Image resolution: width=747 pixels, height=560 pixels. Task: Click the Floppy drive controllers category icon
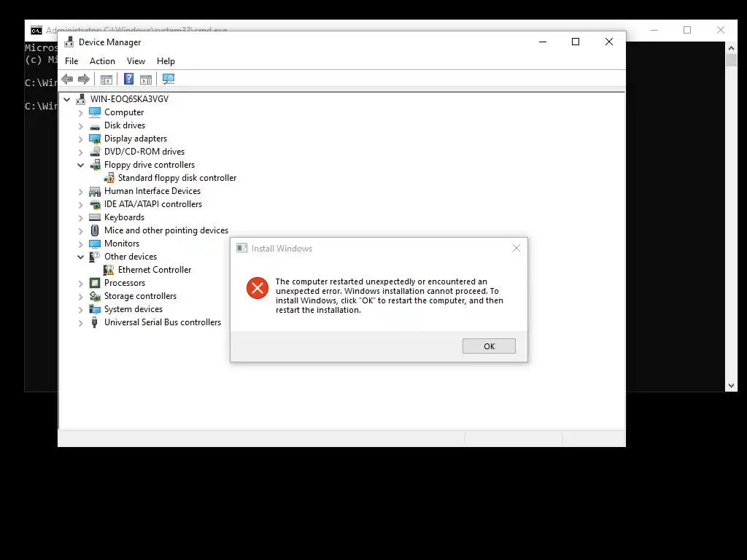(x=95, y=165)
